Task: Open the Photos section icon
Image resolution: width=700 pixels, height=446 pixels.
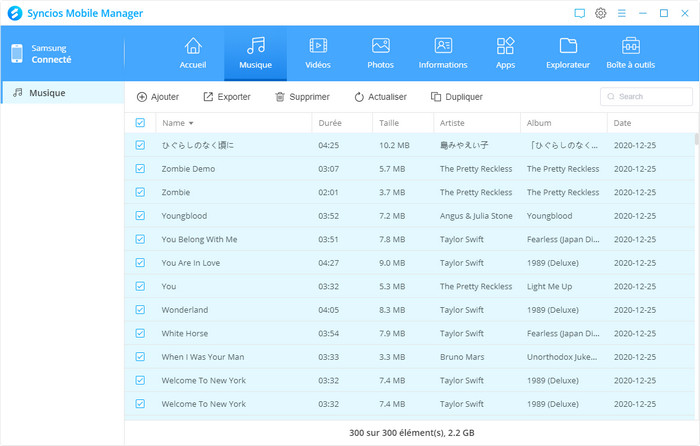Action: [x=380, y=52]
